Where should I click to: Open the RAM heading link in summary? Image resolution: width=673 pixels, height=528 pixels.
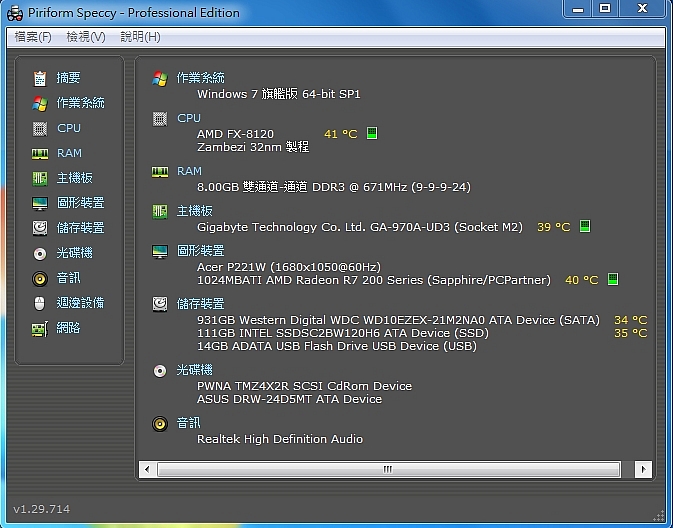189,171
